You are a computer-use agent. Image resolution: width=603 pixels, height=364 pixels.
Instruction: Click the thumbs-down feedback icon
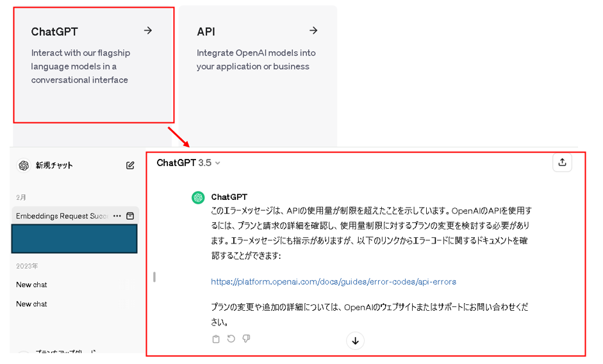[x=246, y=339]
